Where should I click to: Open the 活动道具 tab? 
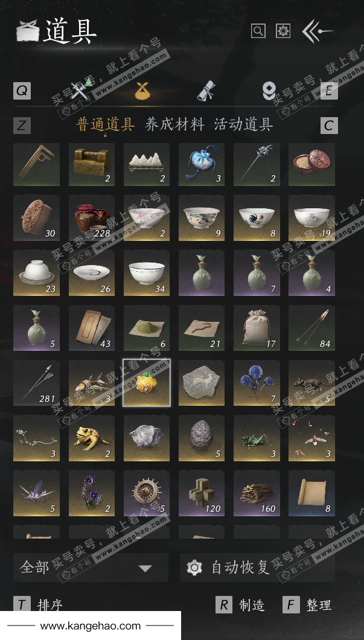point(243,124)
